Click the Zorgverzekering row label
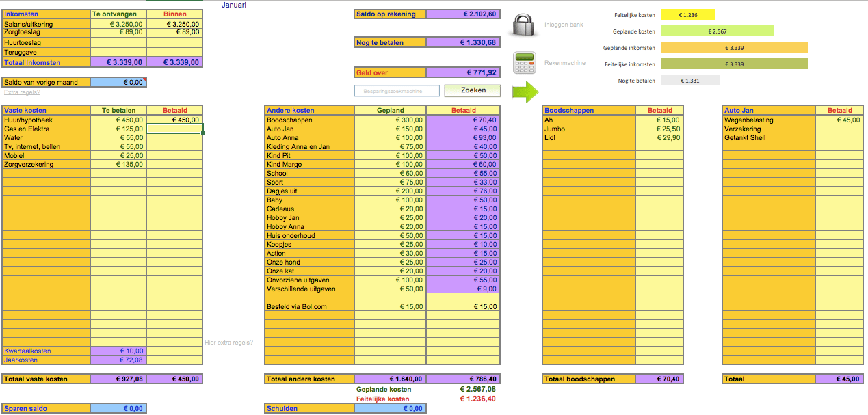This screenshot has width=868, height=415. (x=47, y=165)
